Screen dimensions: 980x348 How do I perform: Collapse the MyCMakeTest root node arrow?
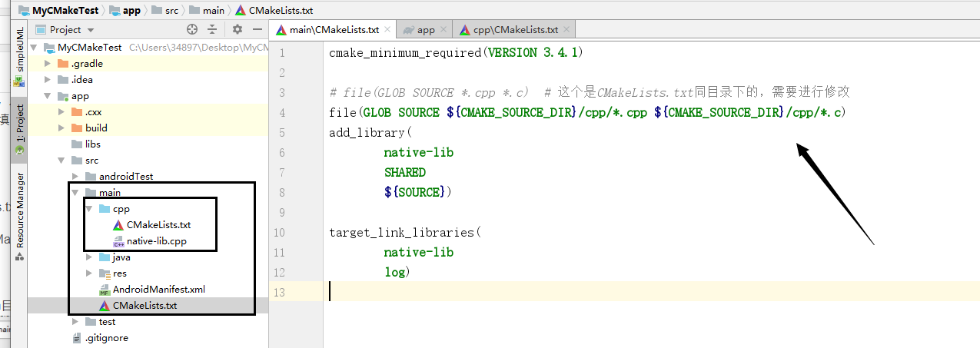pos(35,48)
